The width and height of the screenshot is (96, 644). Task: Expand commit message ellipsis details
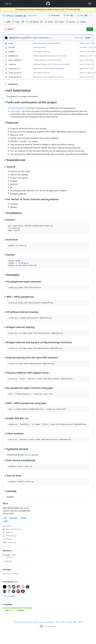point(51,38)
